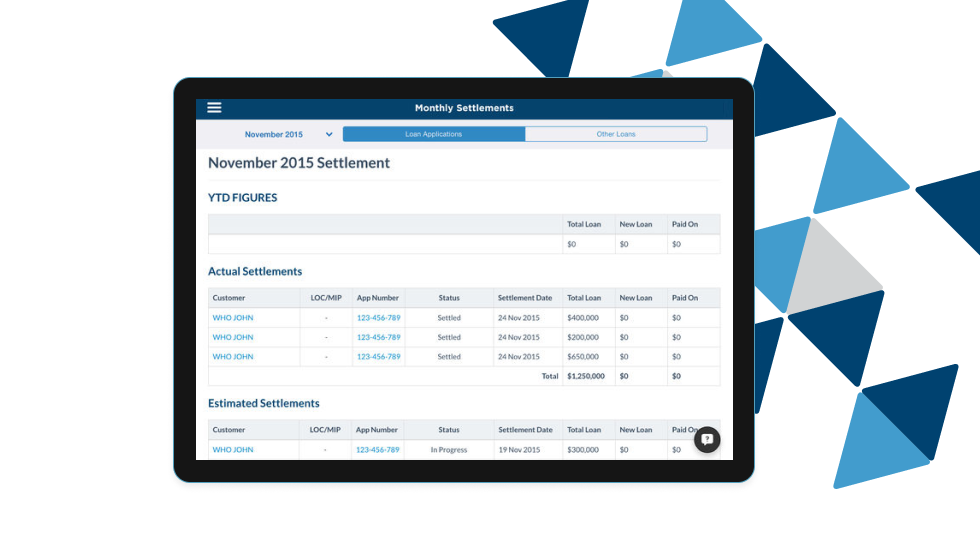The image size is (980, 560).
Task: Open app number 123-456-789 for $650,000 loan
Action: [378, 356]
